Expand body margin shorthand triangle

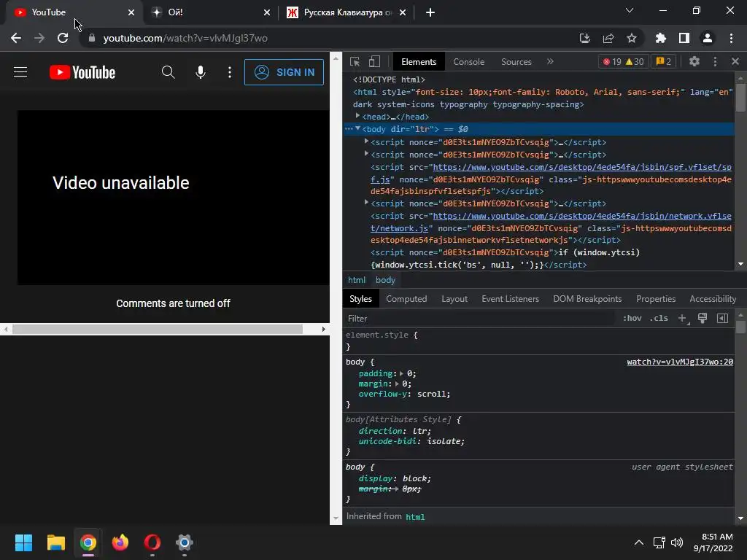pyautogui.click(x=396, y=384)
